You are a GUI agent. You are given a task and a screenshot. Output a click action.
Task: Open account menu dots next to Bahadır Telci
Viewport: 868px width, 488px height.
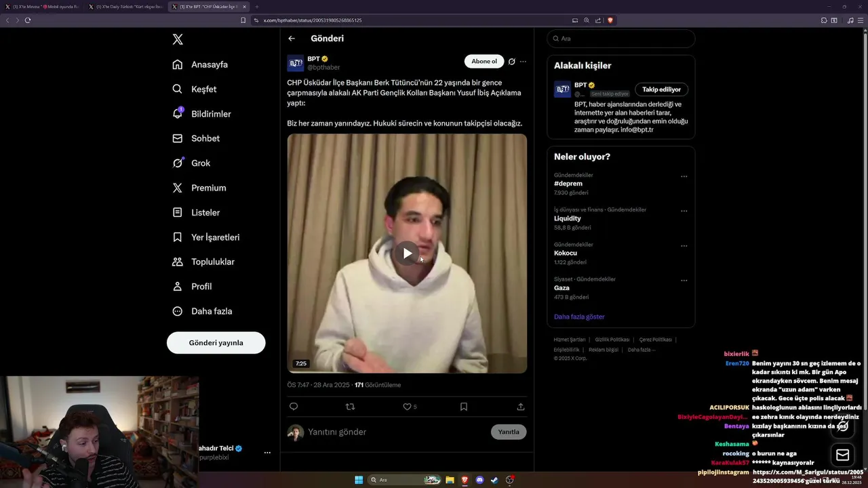267,453
